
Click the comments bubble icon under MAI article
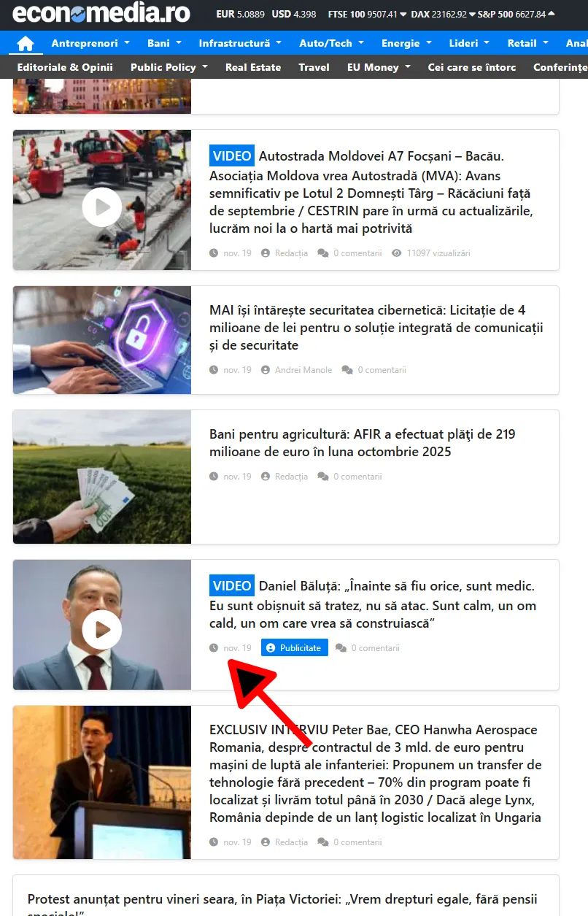[x=347, y=370]
